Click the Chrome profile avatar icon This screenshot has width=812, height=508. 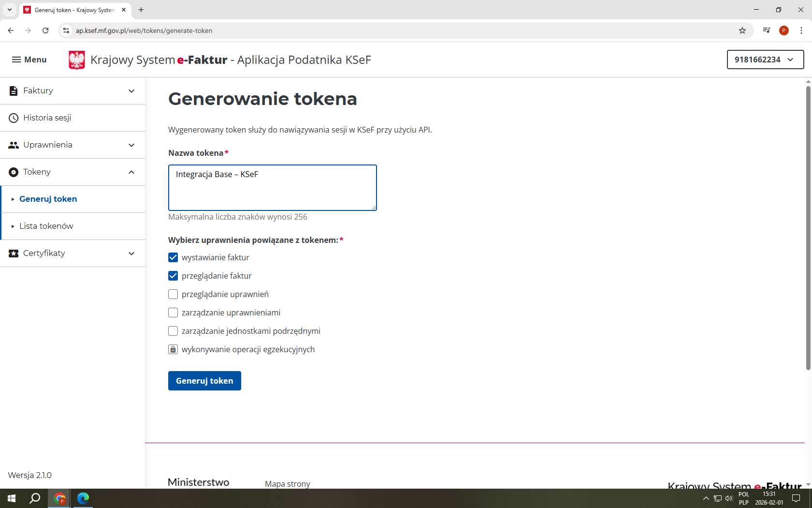[x=784, y=30]
